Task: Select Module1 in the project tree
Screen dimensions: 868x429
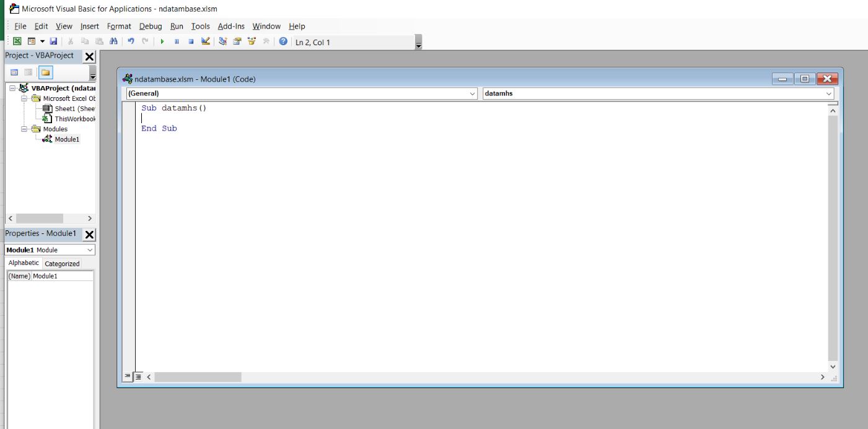Action: 68,139
